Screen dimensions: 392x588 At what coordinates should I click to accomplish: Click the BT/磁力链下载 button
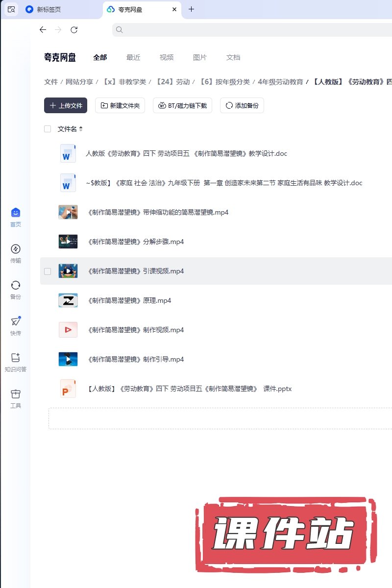(x=182, y=105)
